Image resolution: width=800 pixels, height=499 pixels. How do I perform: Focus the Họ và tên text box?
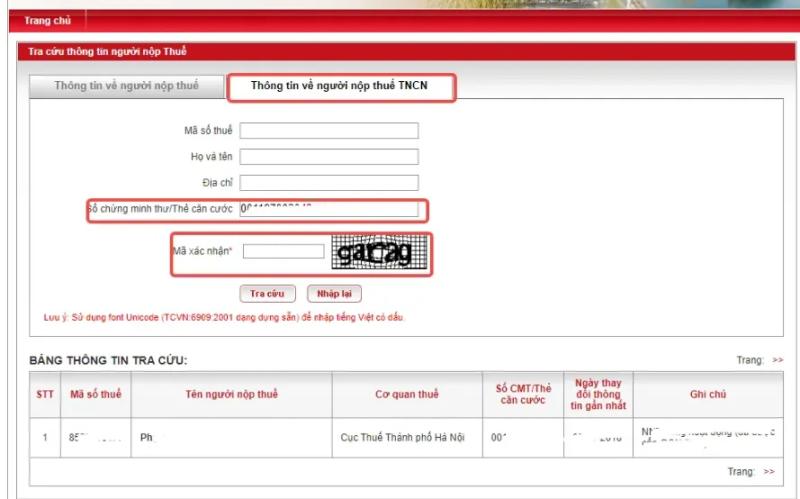tap(328, 157)
